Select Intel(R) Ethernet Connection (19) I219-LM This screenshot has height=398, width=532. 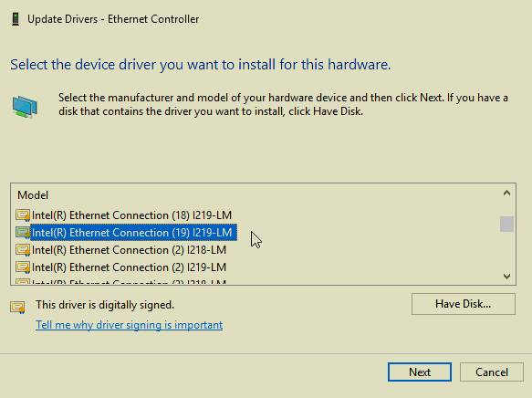(131, 233)
